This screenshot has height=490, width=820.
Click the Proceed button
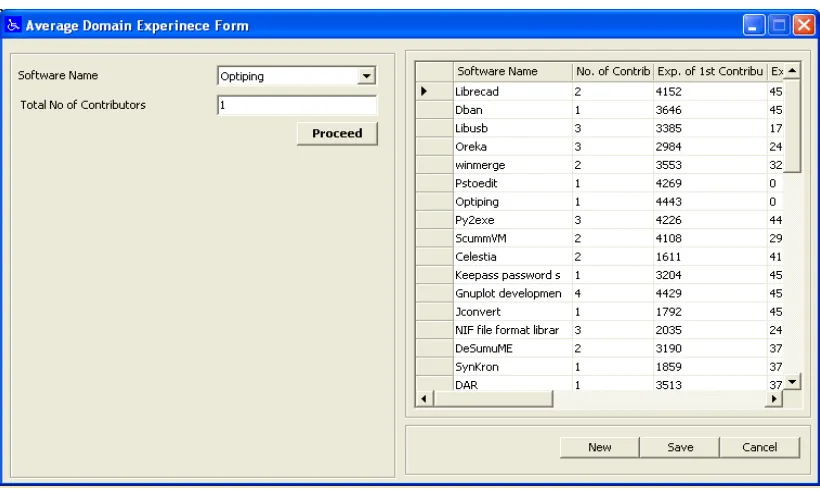pos(337,133)
